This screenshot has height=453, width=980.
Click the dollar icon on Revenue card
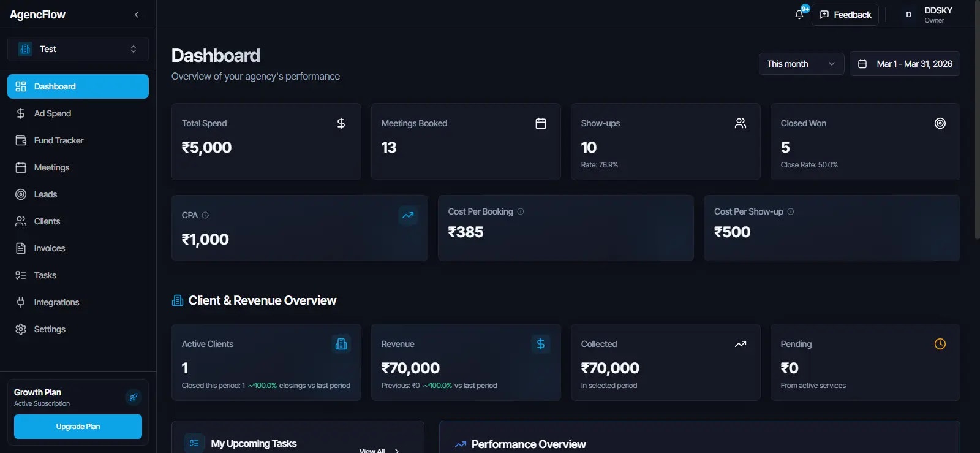point(541,344)
